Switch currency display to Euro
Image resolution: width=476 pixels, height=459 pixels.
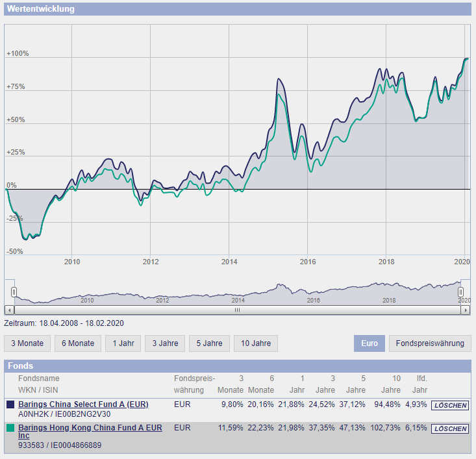click(x=369, y=343)
